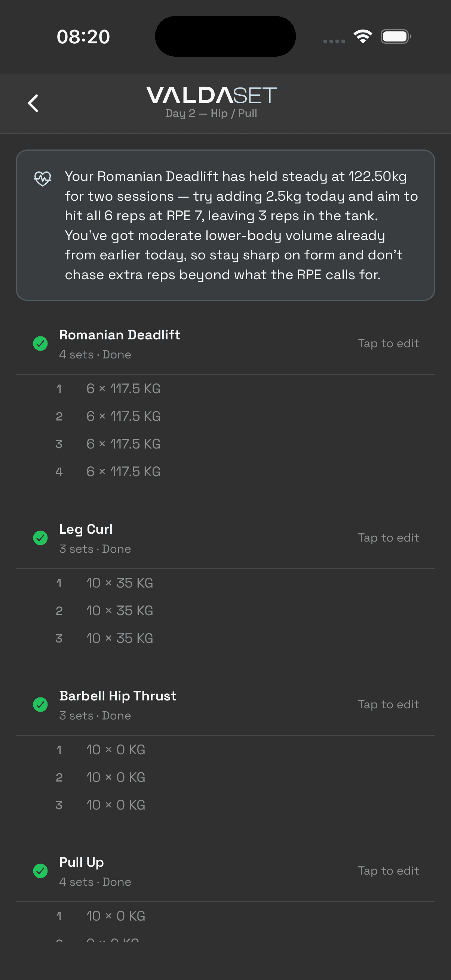Click the back arrow chevron
451x980 pixels.
coord(33,103)
